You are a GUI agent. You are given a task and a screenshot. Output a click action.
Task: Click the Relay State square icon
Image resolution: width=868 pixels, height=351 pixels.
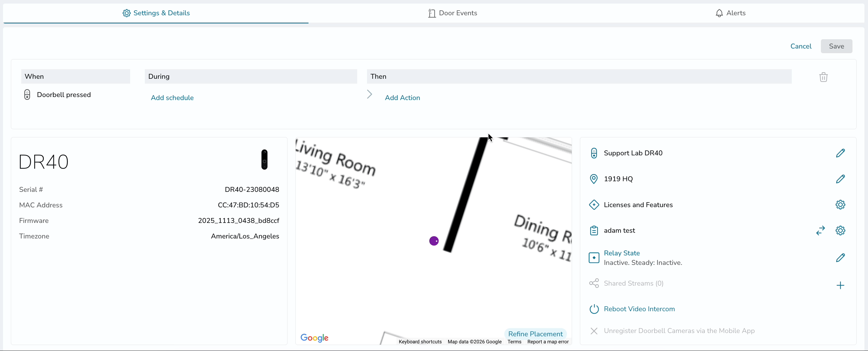pyautogui.click(x=594, y=258)
